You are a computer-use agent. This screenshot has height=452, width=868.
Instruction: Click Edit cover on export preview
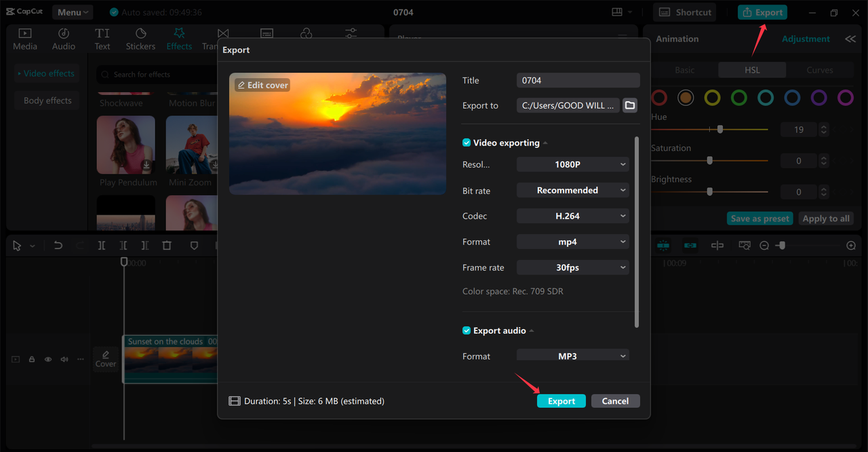point(262,85)
